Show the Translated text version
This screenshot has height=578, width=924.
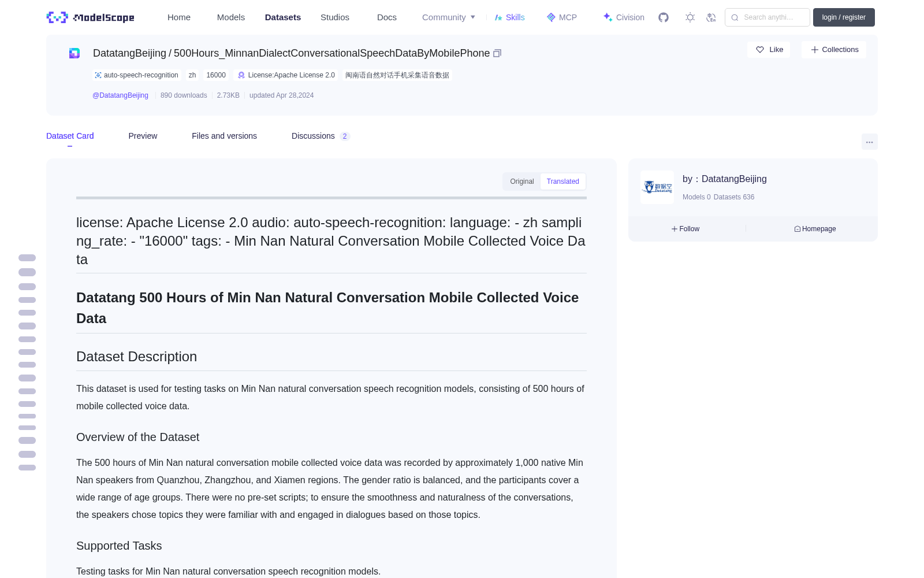click(563, 181)
